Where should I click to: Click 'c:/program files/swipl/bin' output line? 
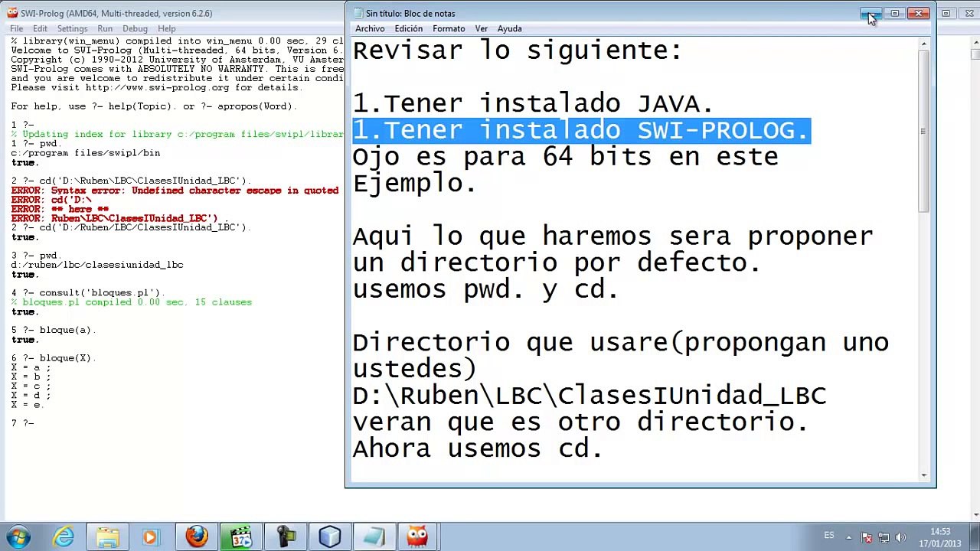click(x=86, y=153)
